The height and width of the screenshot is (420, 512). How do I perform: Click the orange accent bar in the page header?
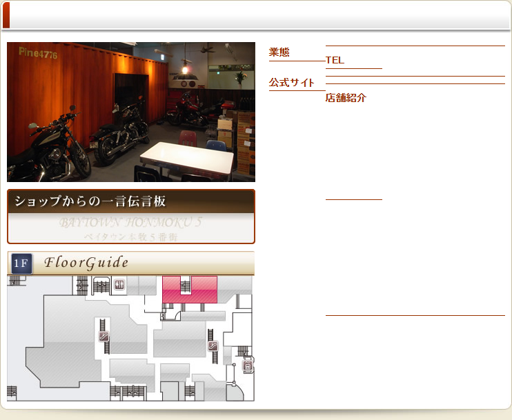6,15
